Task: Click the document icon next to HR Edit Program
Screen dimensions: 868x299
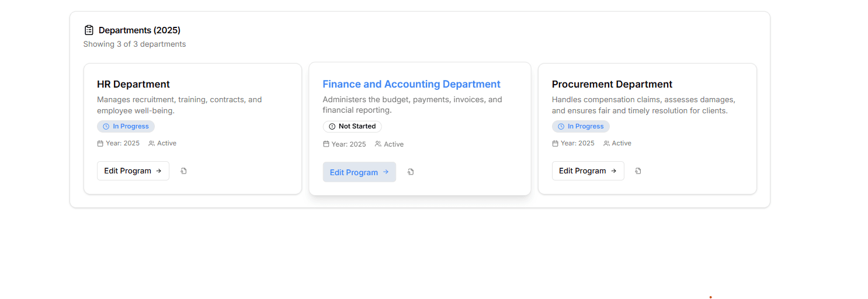Action: pos(183,171)
